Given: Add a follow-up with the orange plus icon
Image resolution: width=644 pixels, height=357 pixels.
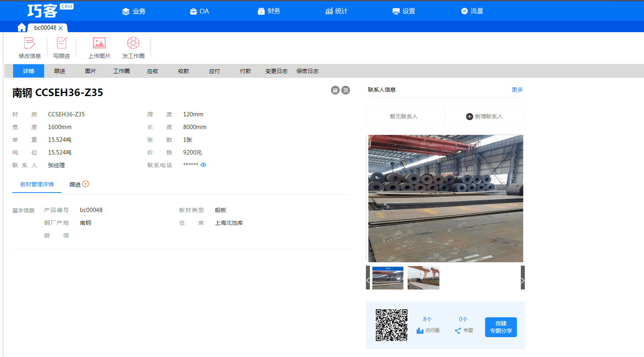Looking at the screenshot, I should point(85,184).
